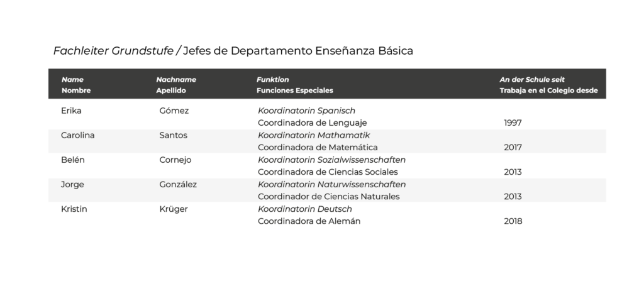
Task: Click the page title 'Fachleiter Grundstufe'
Action: [x=114, y=51]
